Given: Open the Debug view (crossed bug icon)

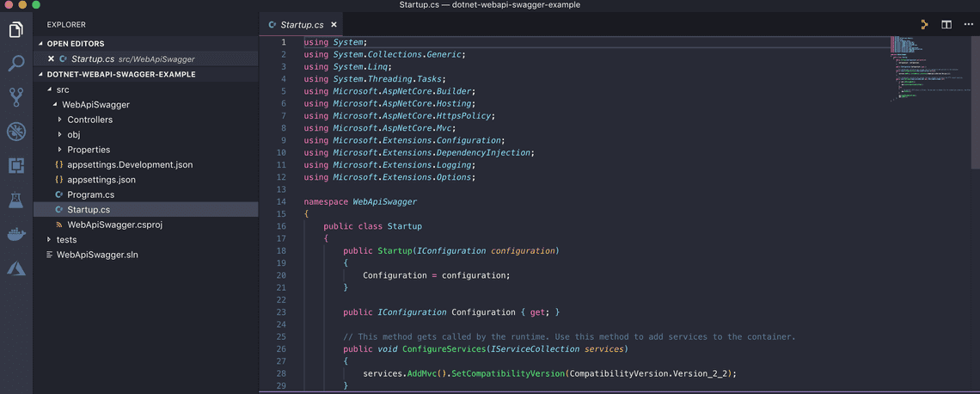Looking at the screenshot, I should point(16,132).
